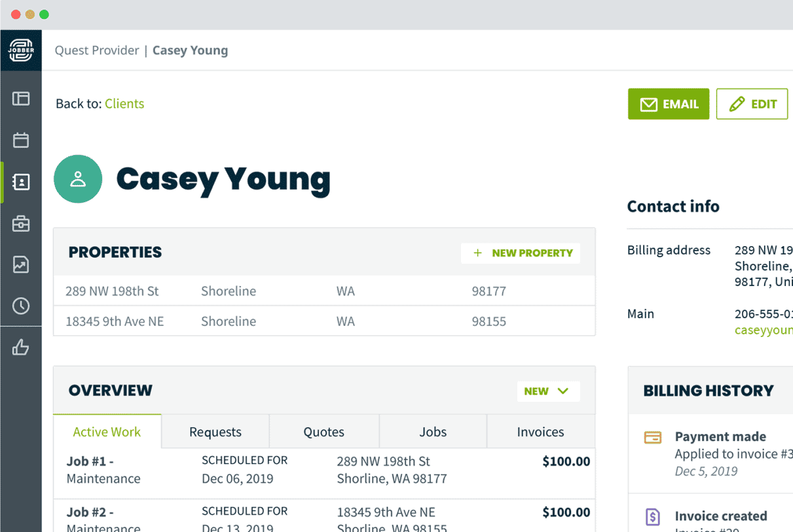Screen dimensions: 793x532
Task: Click the Invoice created document icon
Action: pyautogui.click(x=653, y=517)
